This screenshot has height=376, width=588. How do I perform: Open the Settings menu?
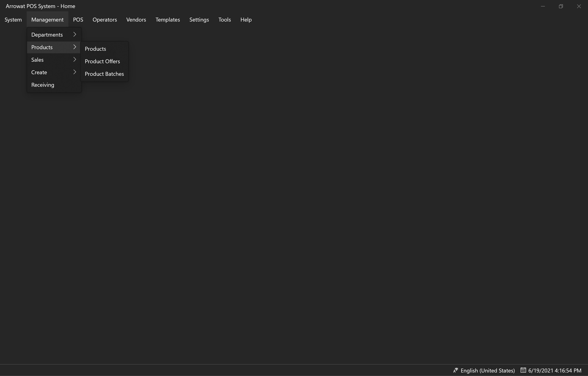tap(199, 20)
